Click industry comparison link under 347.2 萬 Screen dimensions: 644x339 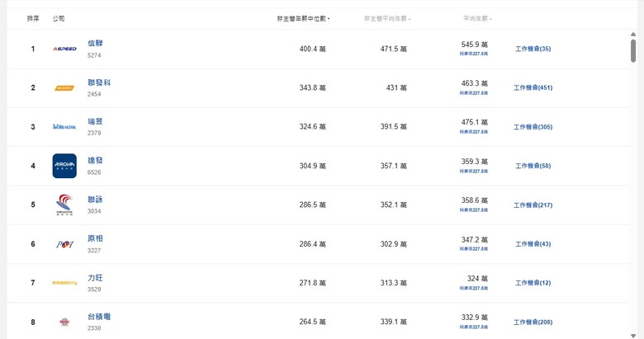click(474, 249)
